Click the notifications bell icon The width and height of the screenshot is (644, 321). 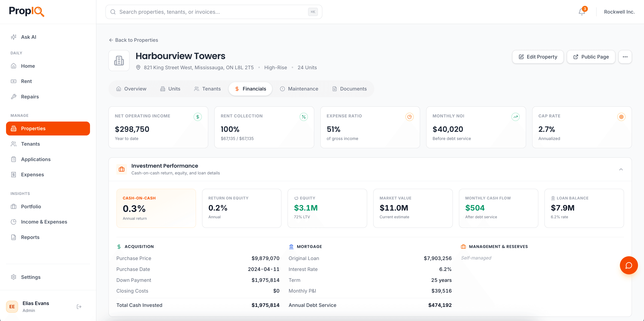point(581,12)
